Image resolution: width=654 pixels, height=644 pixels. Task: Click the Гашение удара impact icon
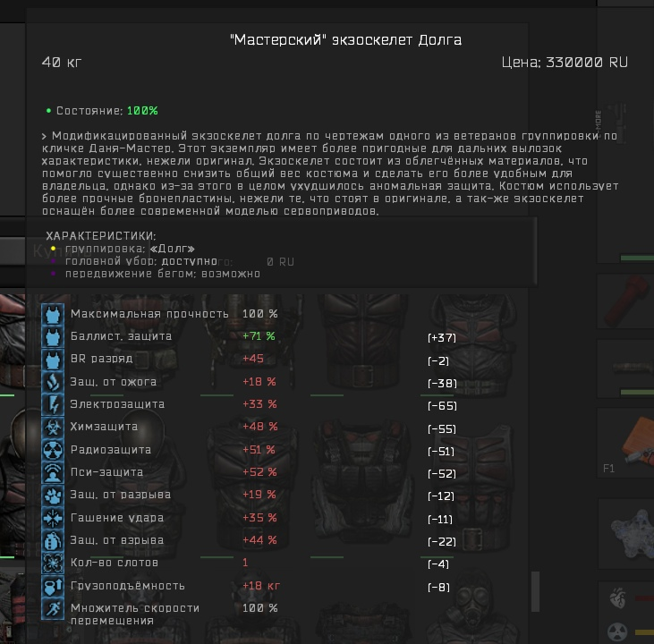click(x=53, y=518)
